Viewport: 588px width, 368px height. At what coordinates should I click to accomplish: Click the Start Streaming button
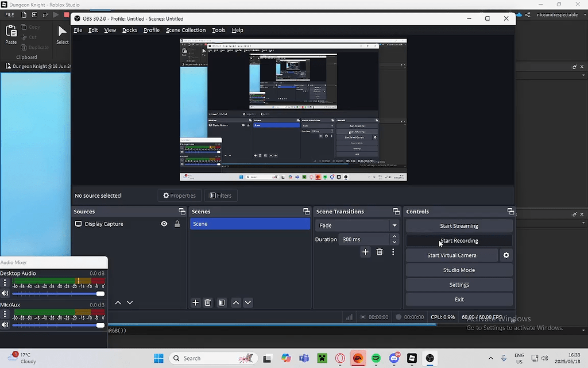click(459, 226)
